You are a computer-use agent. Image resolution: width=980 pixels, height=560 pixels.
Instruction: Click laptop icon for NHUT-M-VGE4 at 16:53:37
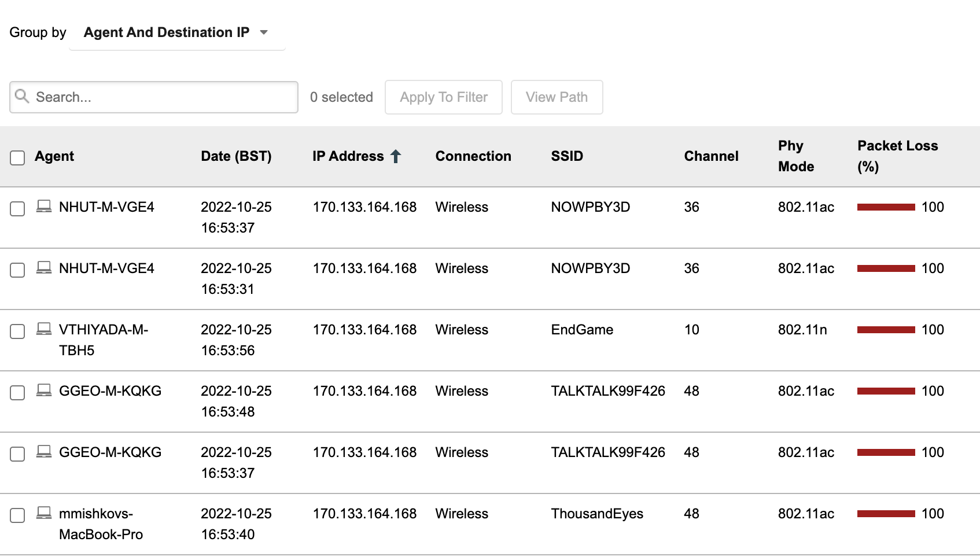pos(44,207)
